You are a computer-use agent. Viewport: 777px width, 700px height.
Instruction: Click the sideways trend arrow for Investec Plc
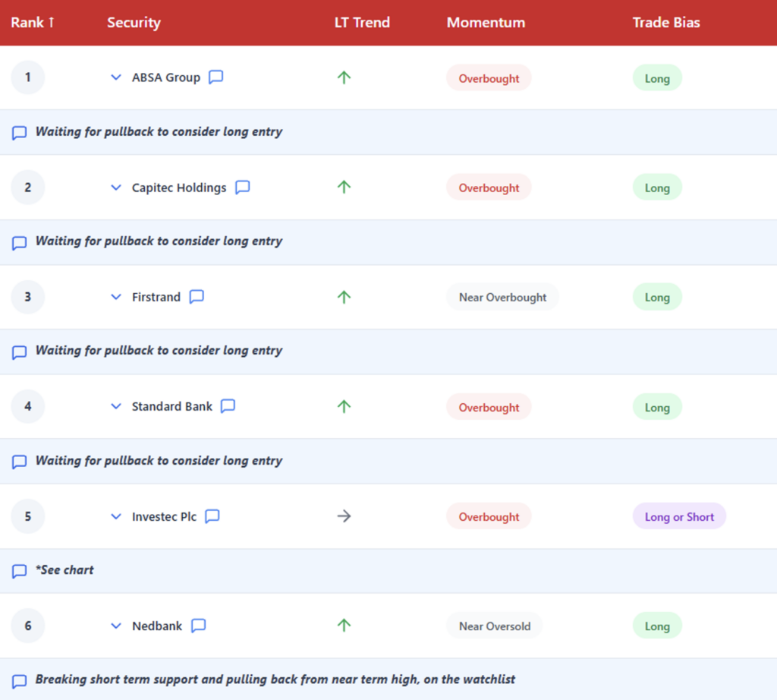point(344,516)
